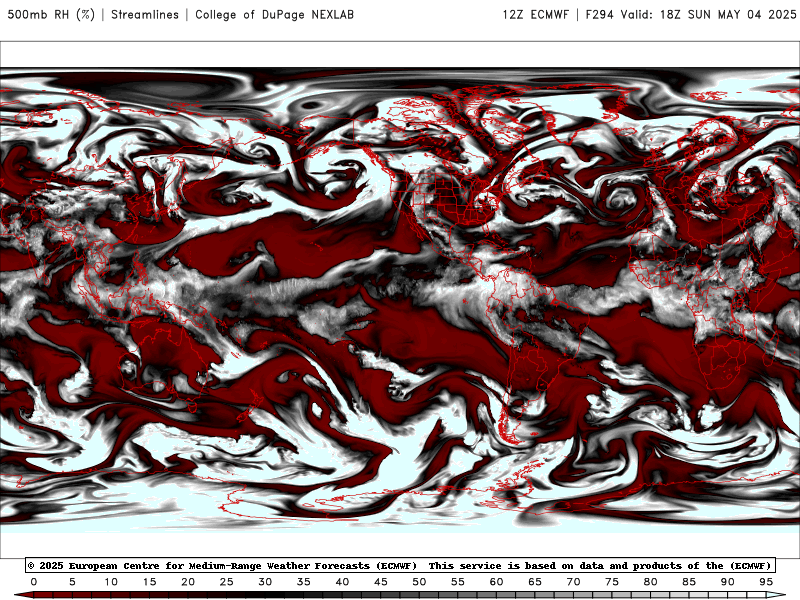Click the "45" label on color scale
The width and height of the screenshot is (800, 600).
(x=381, y=582)
